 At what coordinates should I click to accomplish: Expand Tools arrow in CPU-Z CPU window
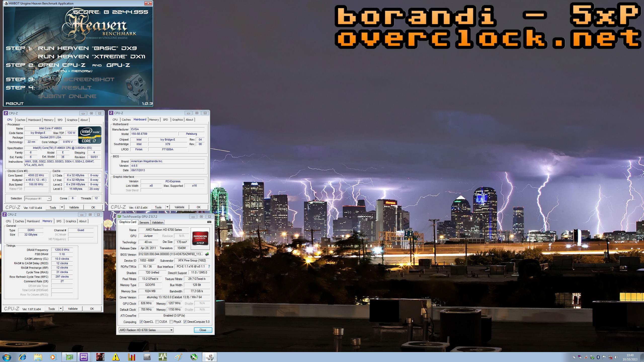62,207
